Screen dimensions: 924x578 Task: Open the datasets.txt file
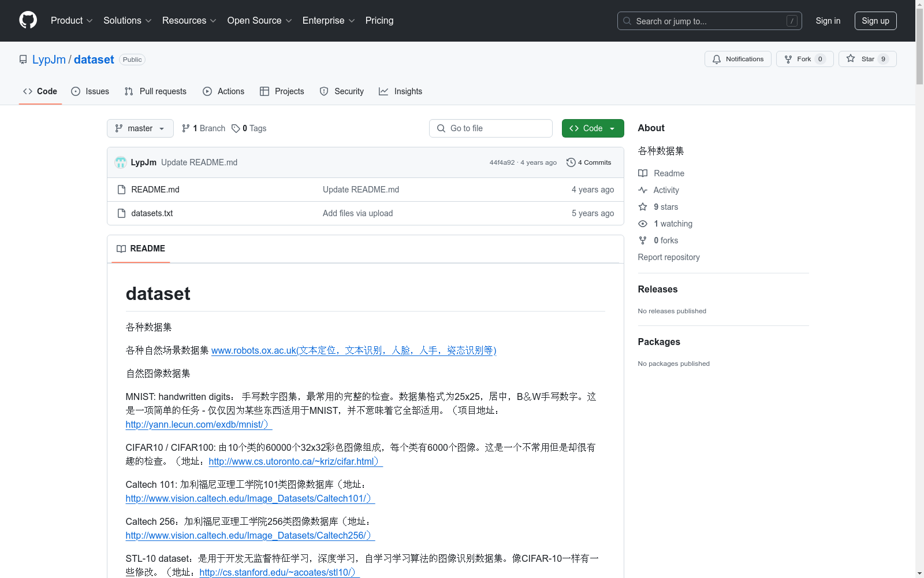(152, 213)
